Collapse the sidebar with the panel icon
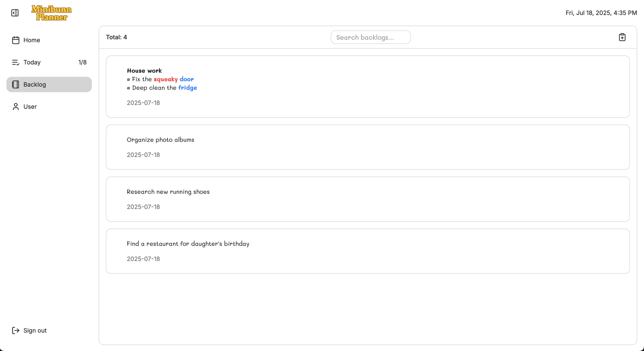Image resolution: width=644 pixels, height=351 pixels. [15, 13]
